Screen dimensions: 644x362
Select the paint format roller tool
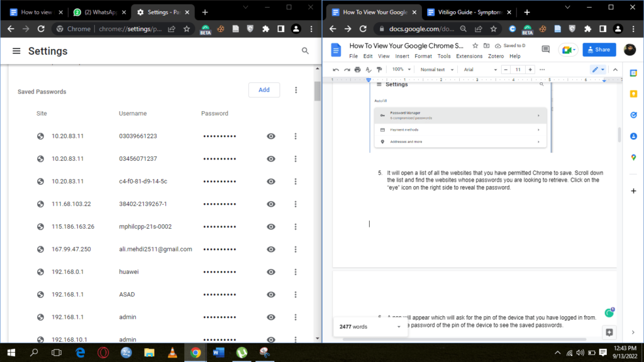click(379, 70)
